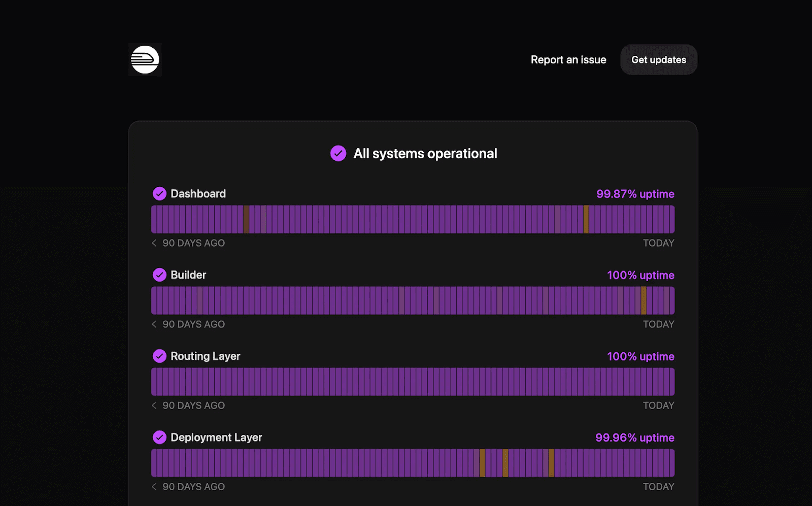
Task: Click the Routing Layer status checkmark icon
Action: (x=159, y=356)
